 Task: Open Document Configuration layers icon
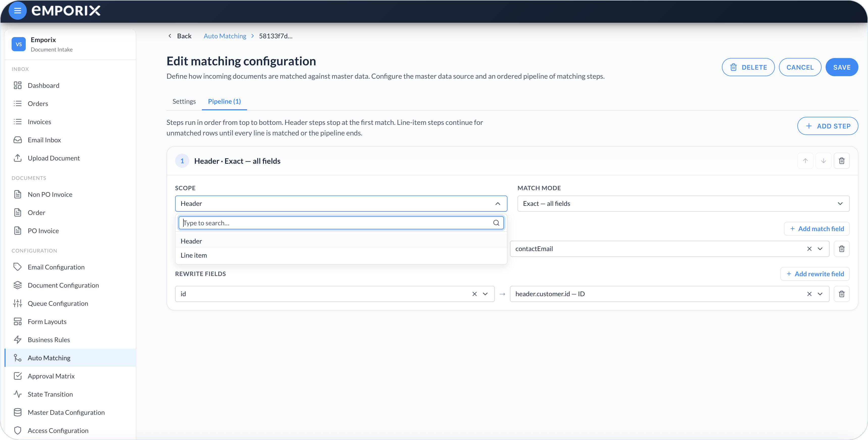pos(17,285)
